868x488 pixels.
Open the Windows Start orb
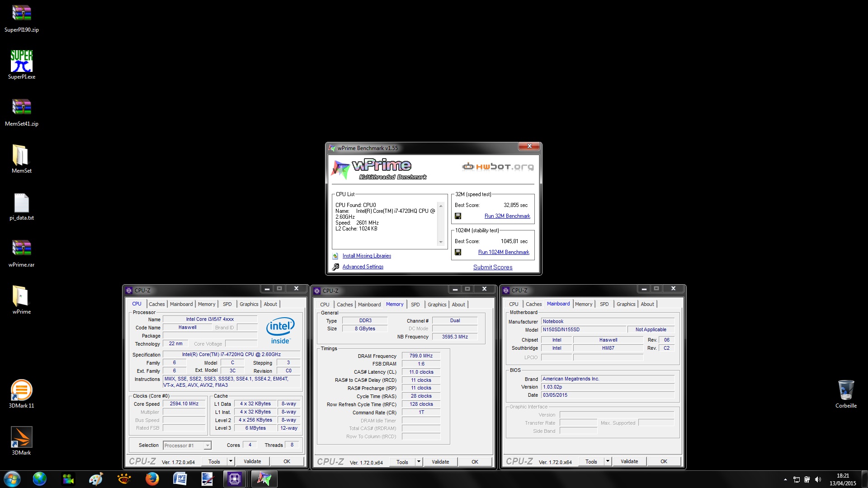tap(12, 479)
